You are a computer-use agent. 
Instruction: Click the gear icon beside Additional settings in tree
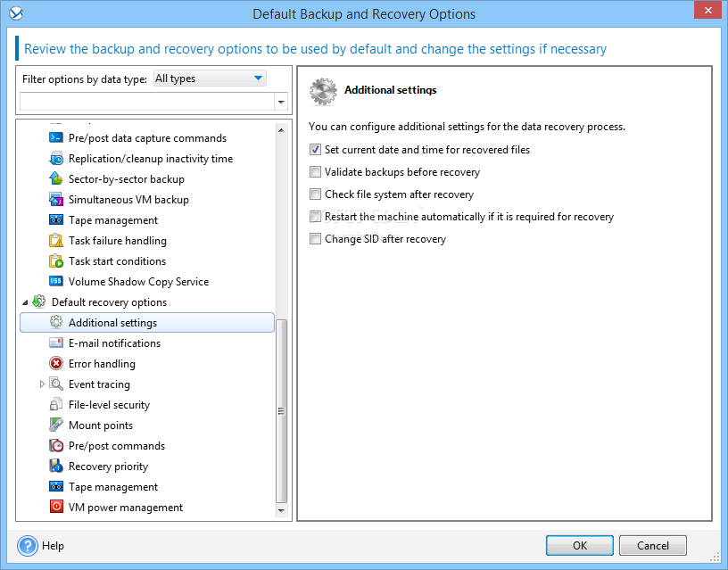(56, 322)
